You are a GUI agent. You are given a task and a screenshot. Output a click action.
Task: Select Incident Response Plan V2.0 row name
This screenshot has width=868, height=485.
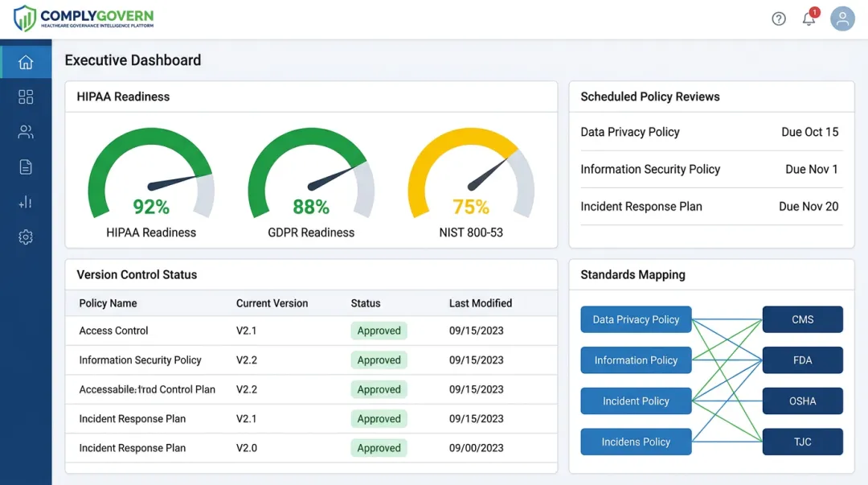click(x=133, y=448)
